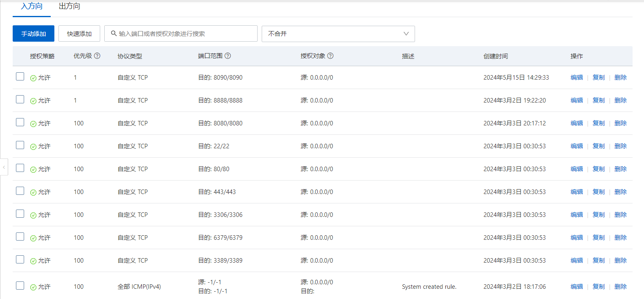Image resolution: width=644 pixels, height=299 pixels.
Task: Click green allow icon on ICMP rule
Action: coord(33,287)
